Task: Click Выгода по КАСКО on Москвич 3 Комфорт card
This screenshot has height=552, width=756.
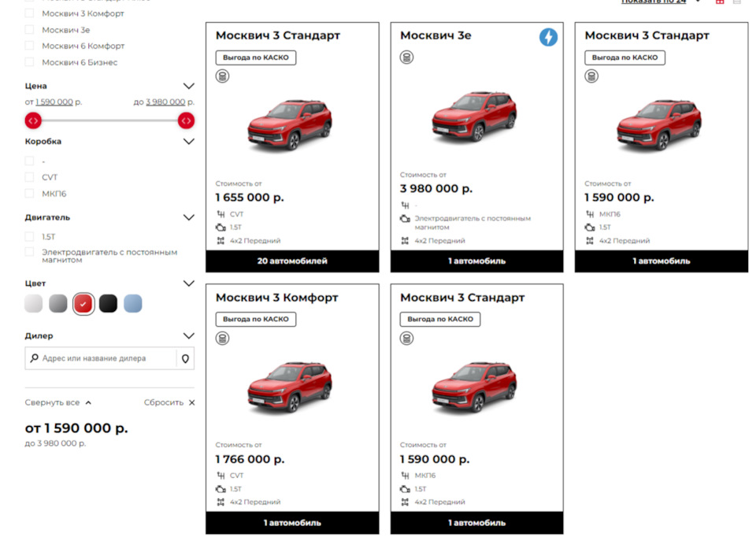Action: [256, 319]
